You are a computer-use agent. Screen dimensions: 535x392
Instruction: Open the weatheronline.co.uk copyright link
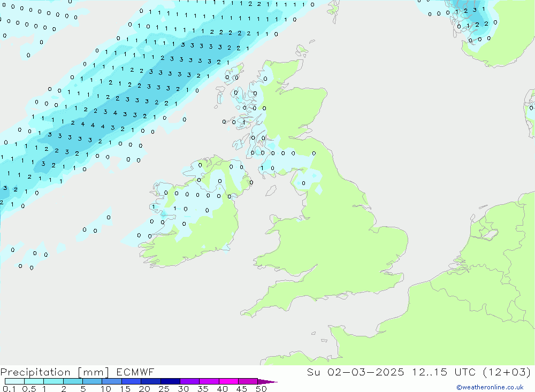pos(490,387)
